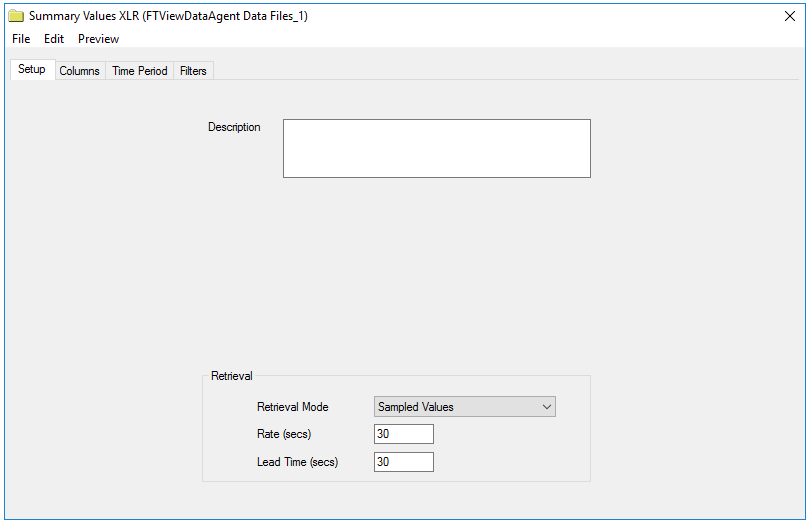Click inside the Description text box

[437, 148]
